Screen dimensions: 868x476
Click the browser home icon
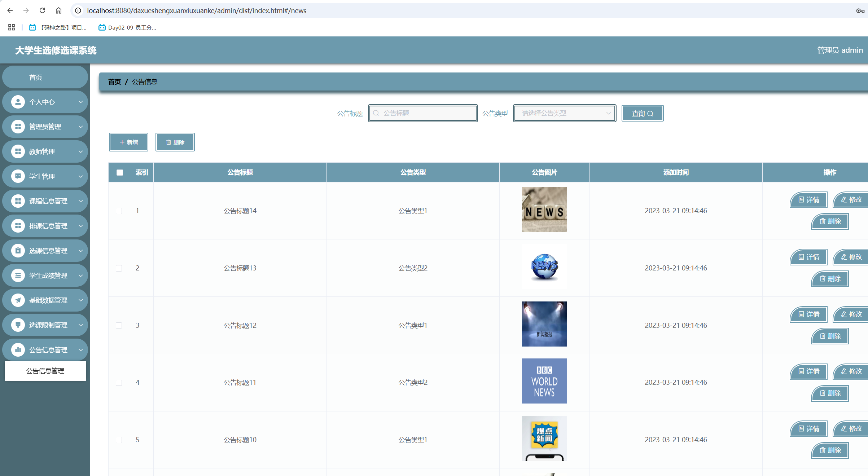(x=58, y=10)
